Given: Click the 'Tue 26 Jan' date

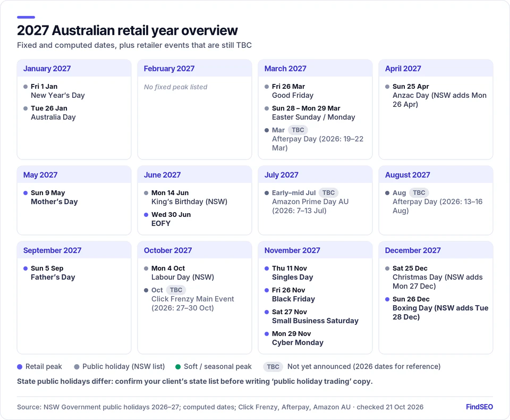Looking at the screenshot, I should tap(49, 108).
